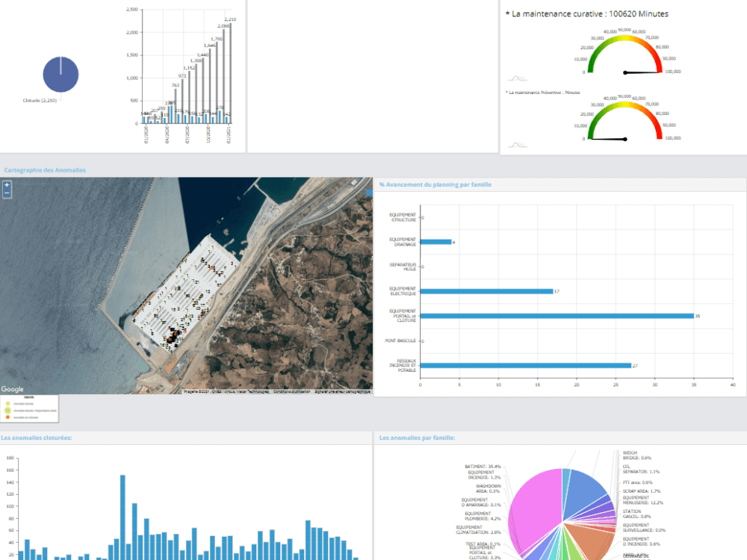Click the sparkline icon under the curative gauge

click(517, 77)
